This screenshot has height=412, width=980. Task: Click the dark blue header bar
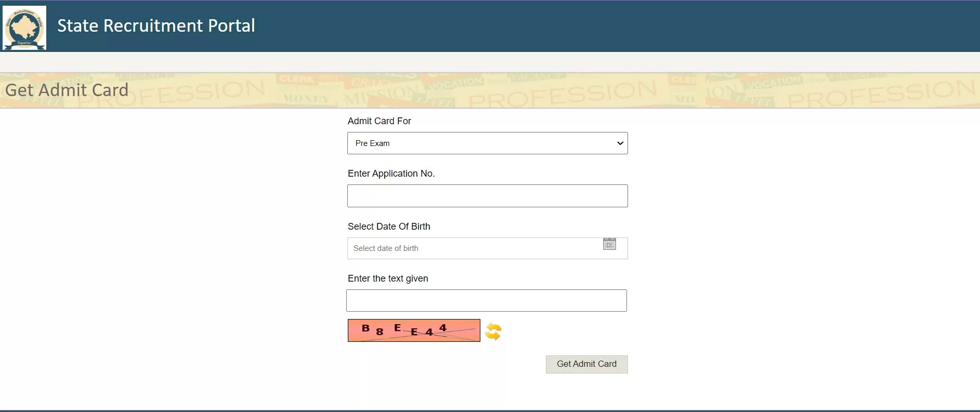point(624,26)
